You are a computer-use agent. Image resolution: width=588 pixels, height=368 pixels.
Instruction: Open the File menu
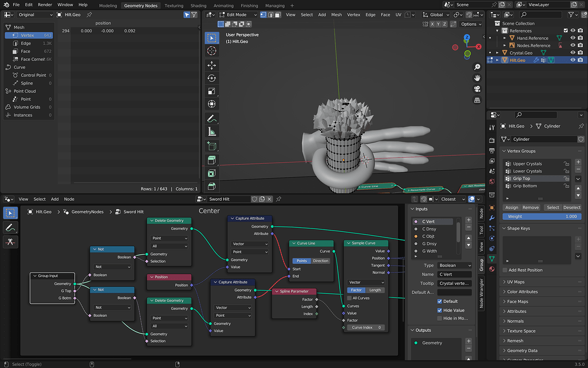click(16, 5)
